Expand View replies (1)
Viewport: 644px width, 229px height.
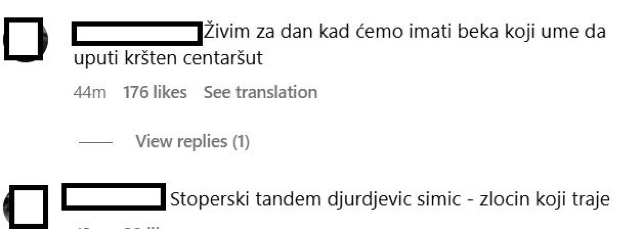click(x=193, y=142)
